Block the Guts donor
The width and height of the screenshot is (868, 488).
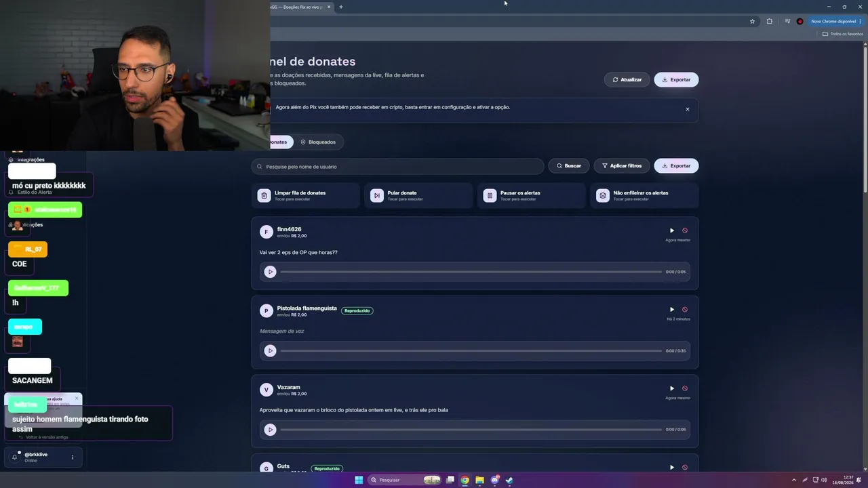click(x=685, y=467)
